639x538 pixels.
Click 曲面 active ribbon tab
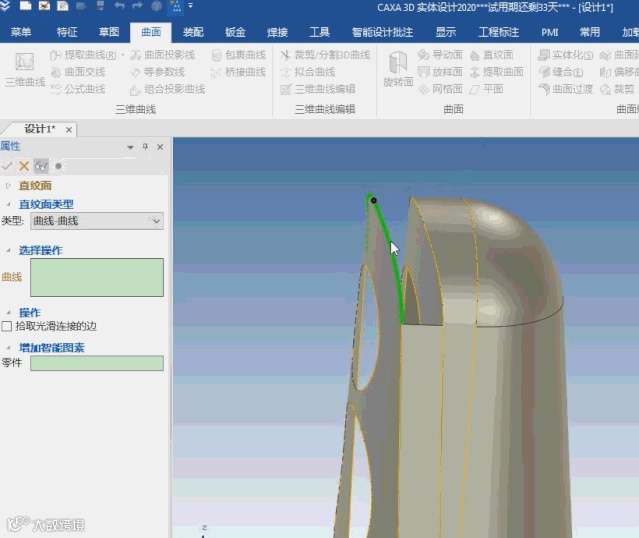[x=151, y=32]
